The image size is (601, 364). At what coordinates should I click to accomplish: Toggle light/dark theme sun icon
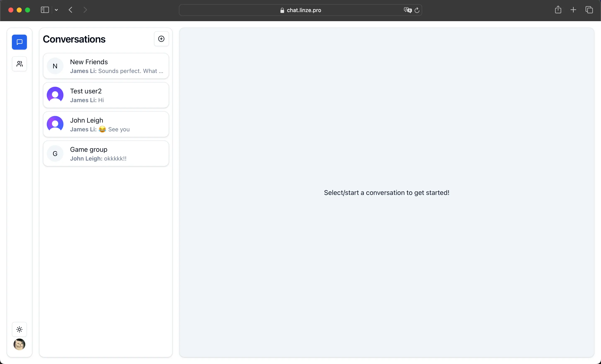[19, 329]
